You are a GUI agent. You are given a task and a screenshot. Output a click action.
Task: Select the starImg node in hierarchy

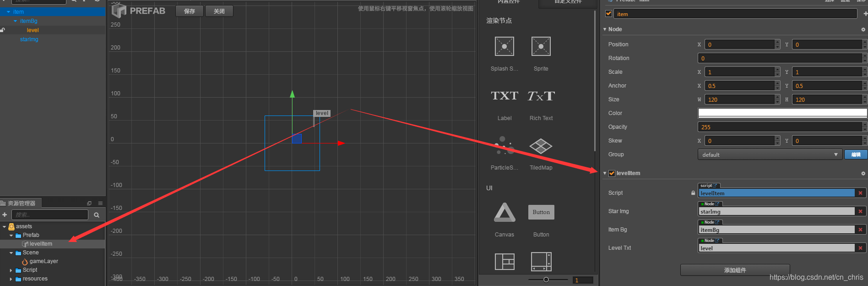(29, 39)
